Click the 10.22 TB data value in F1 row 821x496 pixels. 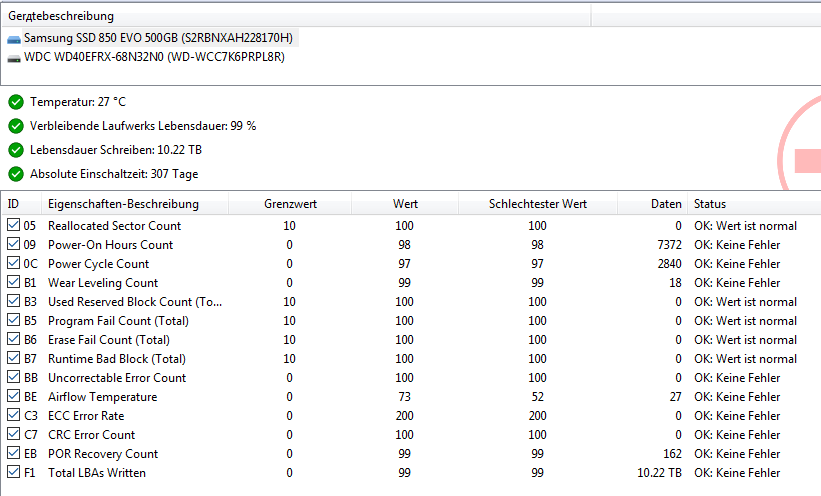(x=659, y=473)
